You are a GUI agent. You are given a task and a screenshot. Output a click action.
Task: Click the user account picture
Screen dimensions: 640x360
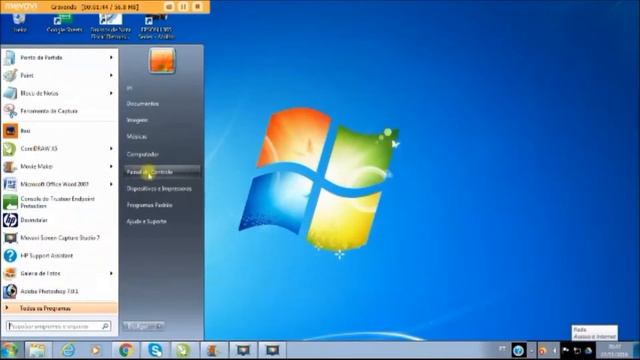162,60
